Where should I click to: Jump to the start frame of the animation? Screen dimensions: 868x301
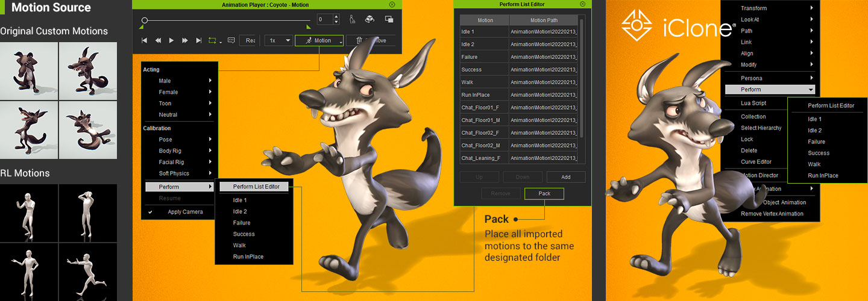[144, 40]
